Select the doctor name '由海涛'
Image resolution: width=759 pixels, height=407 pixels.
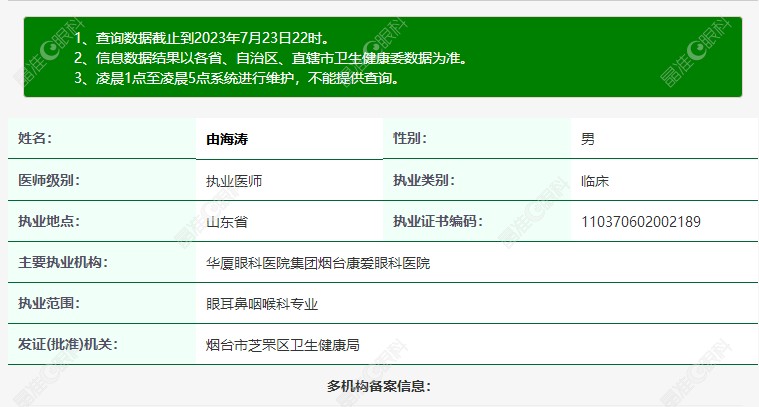click(227, 139)
